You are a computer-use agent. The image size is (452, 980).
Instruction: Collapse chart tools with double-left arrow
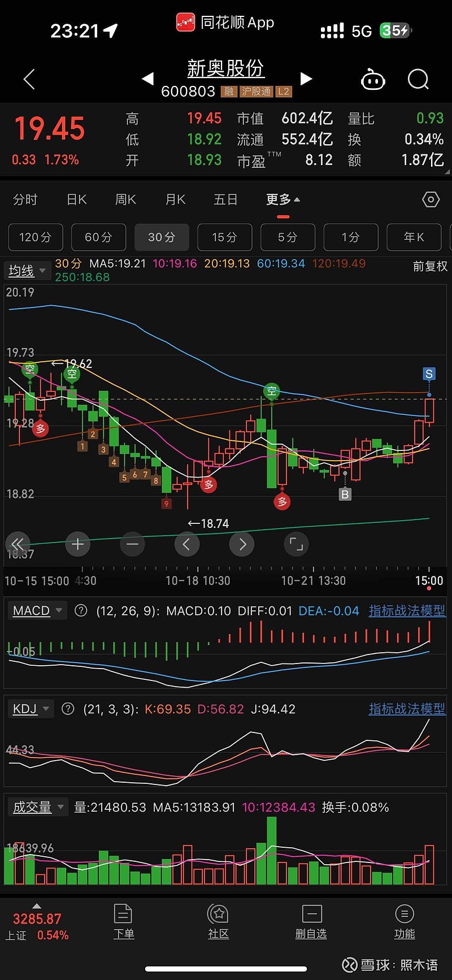[x=18, y=544]
